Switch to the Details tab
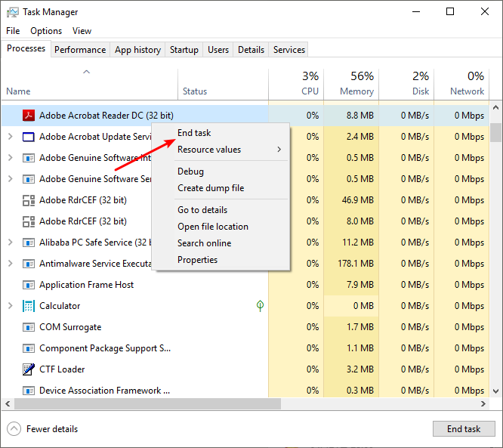Screen dimensions: 503x448 [x=251, y=50]
